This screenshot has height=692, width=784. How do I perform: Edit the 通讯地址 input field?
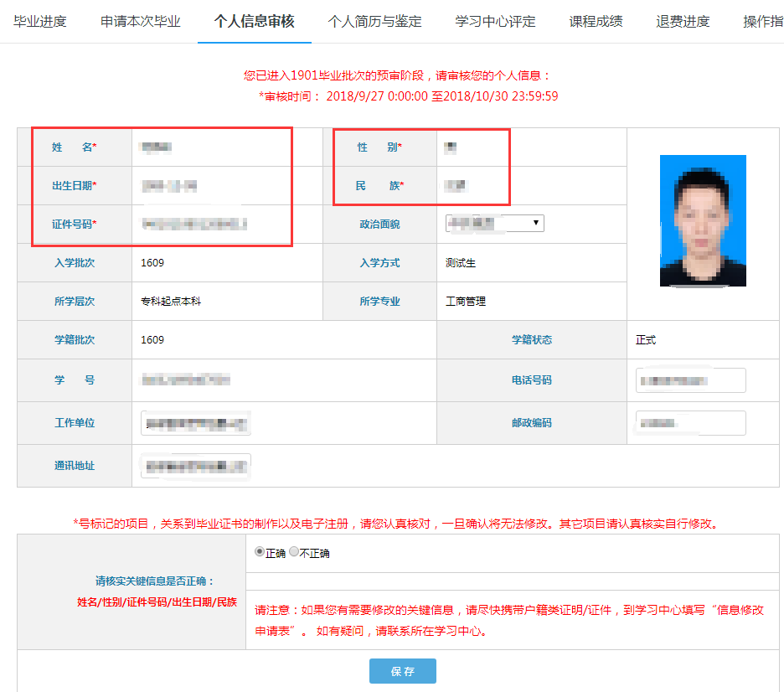click(195, 466)
